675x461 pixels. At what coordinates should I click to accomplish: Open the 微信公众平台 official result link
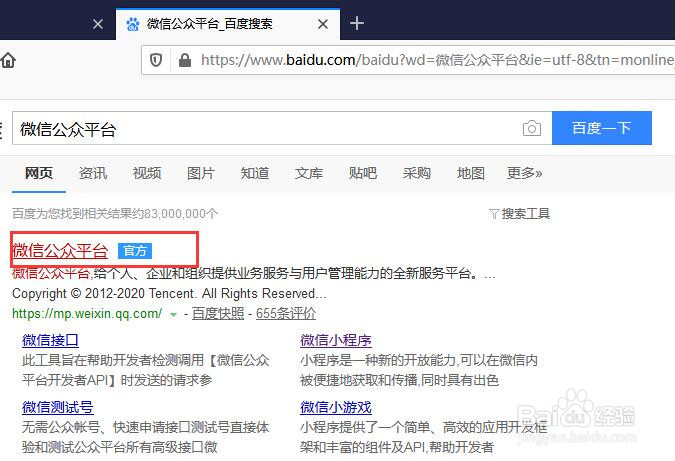coord(60,251)
